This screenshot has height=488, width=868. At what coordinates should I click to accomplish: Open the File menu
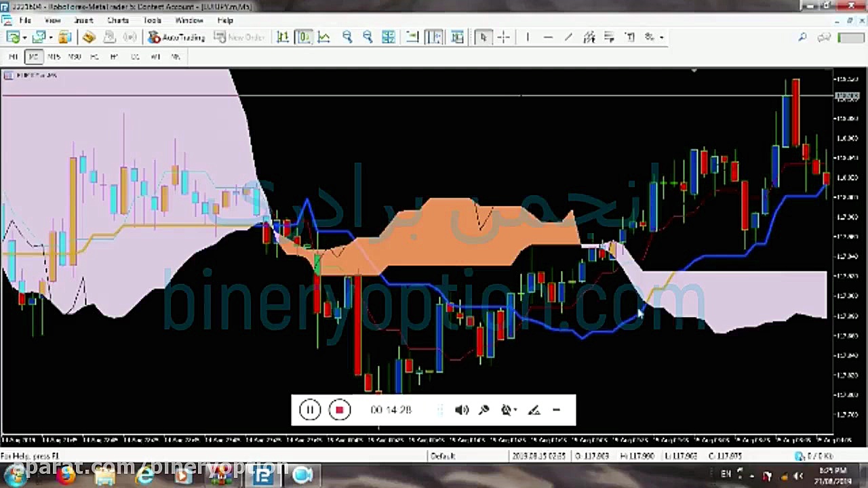coord(25,20)
